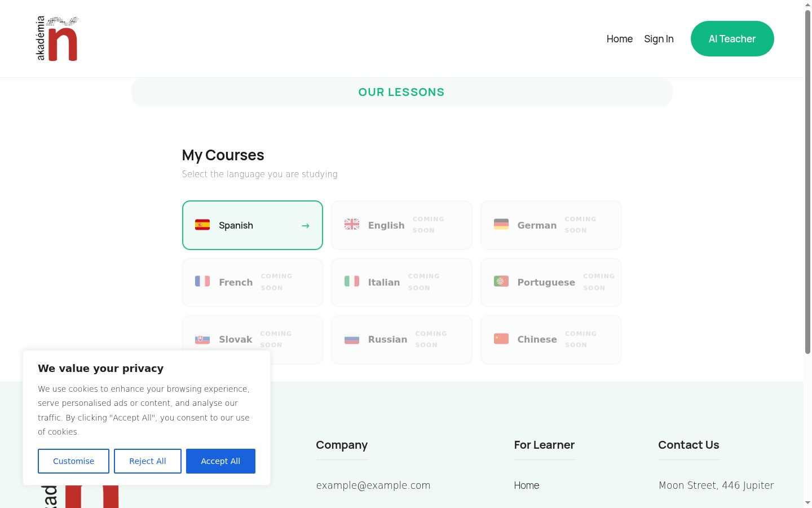Click the Slovak flag icon
812x508 pixels.
202,339
